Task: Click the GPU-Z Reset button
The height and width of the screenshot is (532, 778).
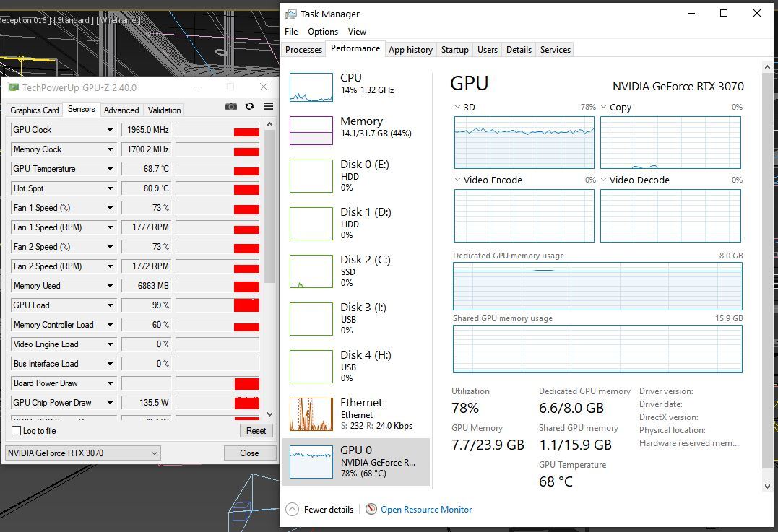Action: [256, 431]
